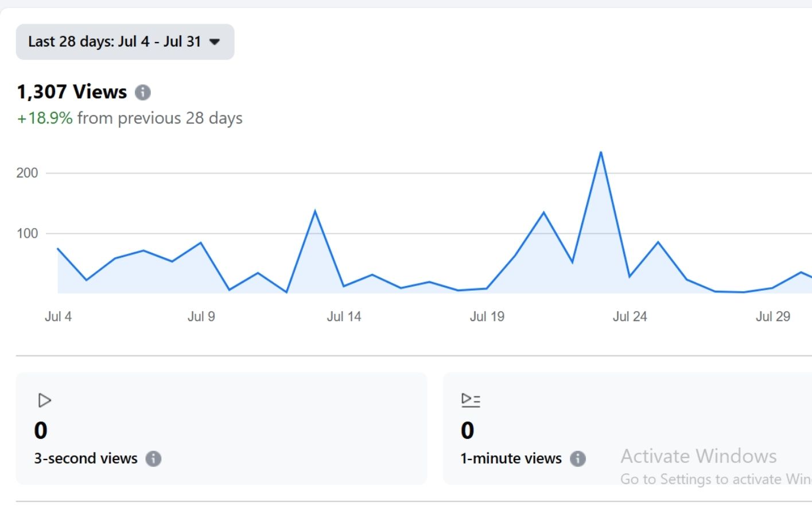The height and width of the screenshot is (506, 812).
Task: Click the +18.9% growth indicator
Action: tap(44, 118)
